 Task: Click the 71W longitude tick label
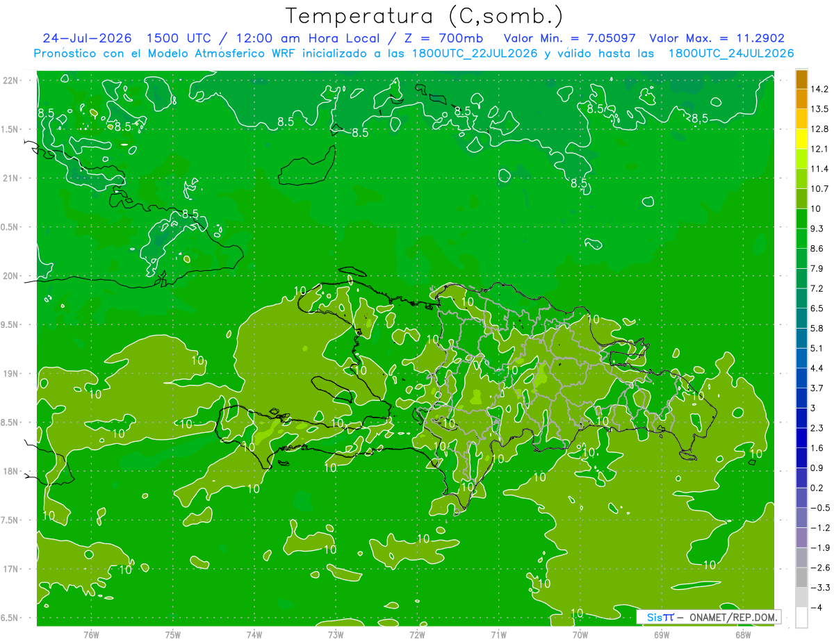point(498,634)
